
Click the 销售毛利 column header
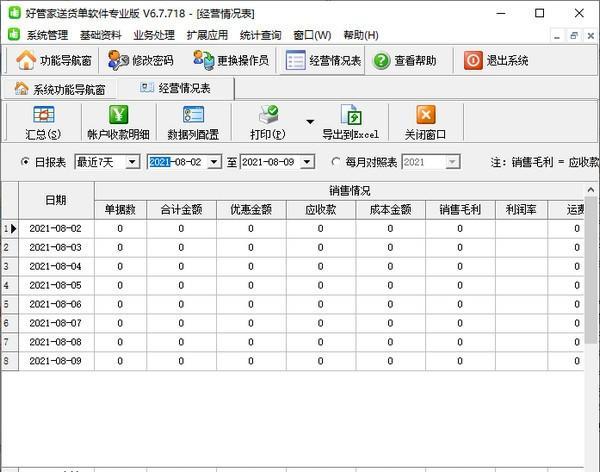pyautogui.click(x=460, y=209)
